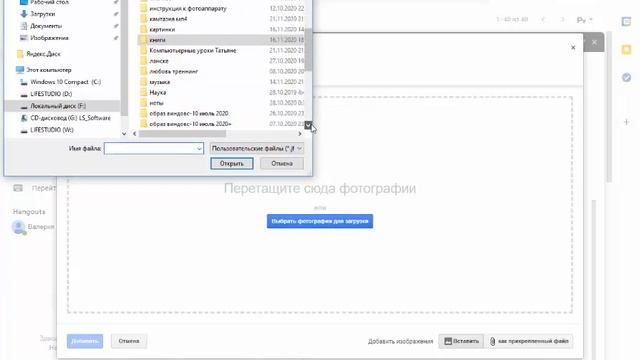640x360 pixels.
Task: Select Рабочий стол in navigation pane
Action: (x=49, y=2)
